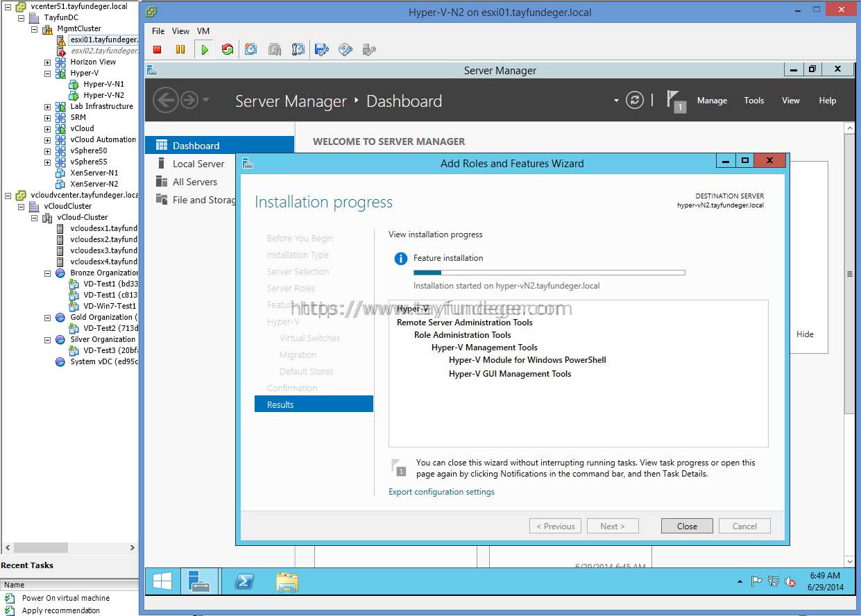This screenshot has height=616, width=861.
Task: Click the Close button in the wizard
Action: pos(687,527)
